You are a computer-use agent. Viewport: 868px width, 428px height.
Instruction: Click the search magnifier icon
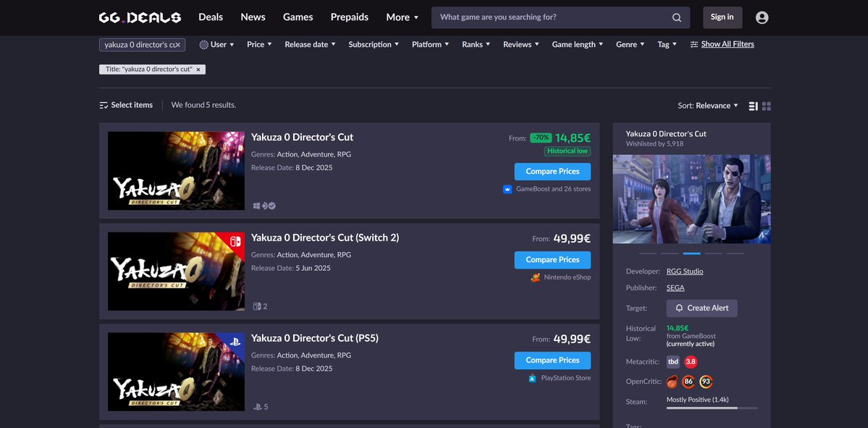point(676,17)
